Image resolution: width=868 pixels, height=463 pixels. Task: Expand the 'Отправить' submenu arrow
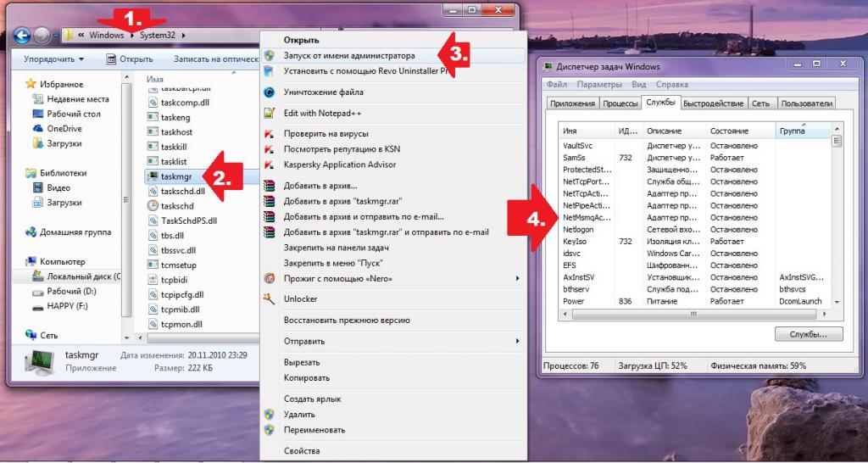(518, 341)
